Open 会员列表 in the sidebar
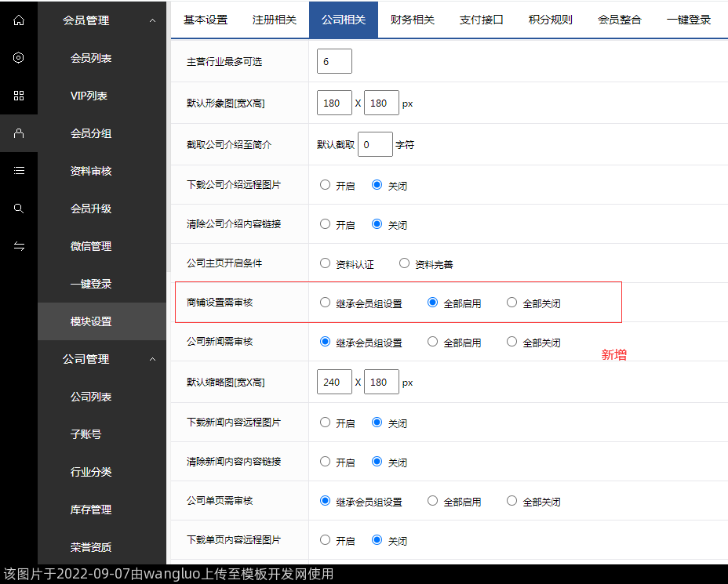Screen dimensions: 728x584 point(91,58)
